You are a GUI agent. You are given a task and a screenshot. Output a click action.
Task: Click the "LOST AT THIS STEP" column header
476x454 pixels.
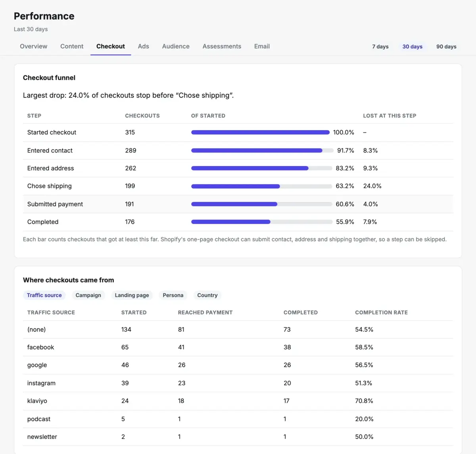click(390, 116)
